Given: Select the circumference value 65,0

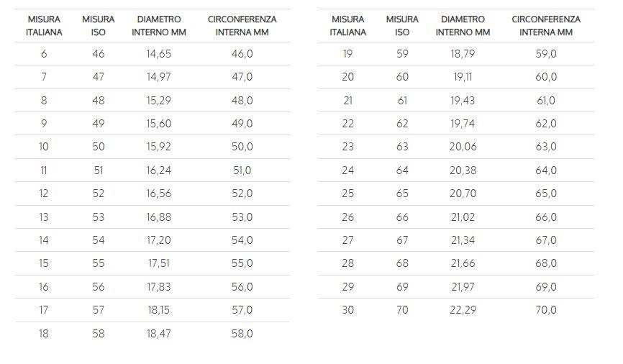Looking at the screenshot, I should 546,194.
